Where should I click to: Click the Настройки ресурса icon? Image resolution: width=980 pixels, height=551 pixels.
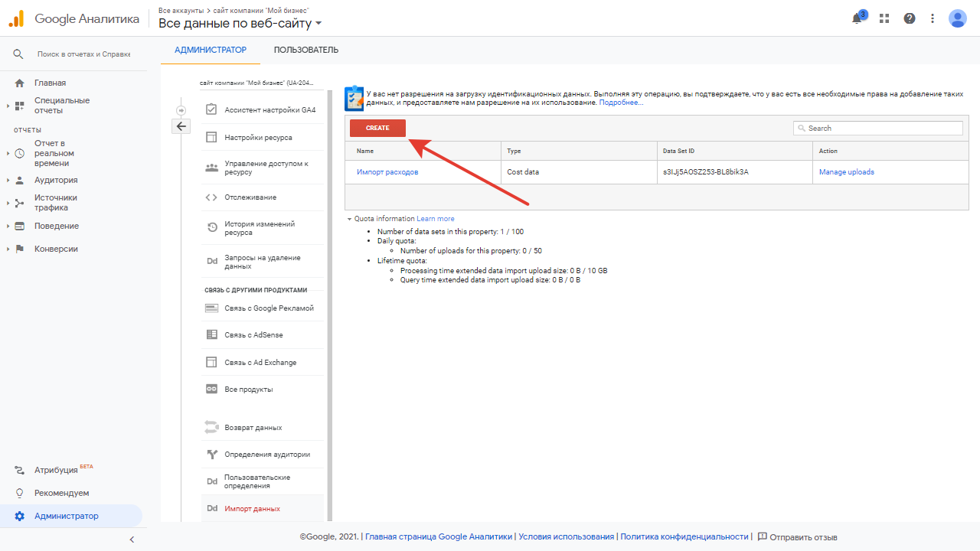[x=211, y=137]
